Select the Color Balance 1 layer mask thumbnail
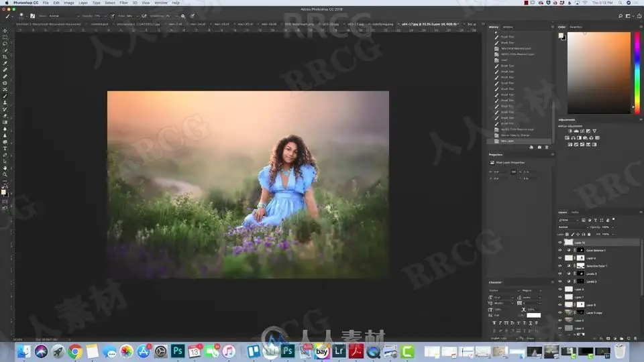644x362 pixels. (581, 250)
